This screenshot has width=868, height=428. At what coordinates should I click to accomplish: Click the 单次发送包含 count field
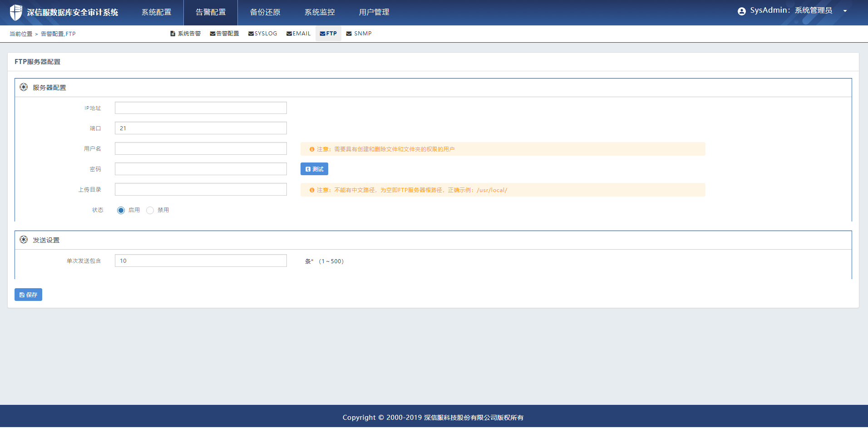click(201, 261)
